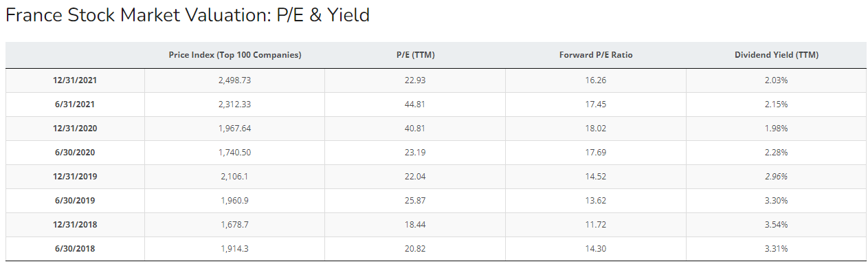Screen dimensions: 868x264
Task: Click the Dividend Yield (TTM) column header
Action: click(776, 55)
